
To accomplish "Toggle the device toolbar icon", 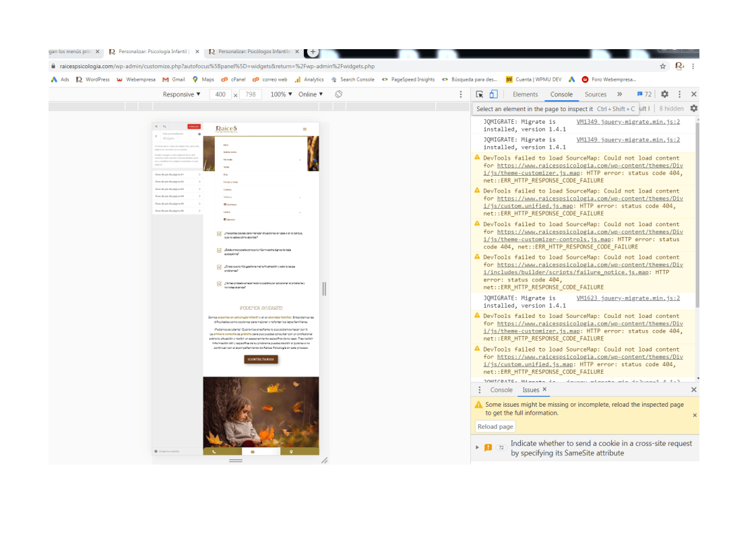I will coord(494,94).
